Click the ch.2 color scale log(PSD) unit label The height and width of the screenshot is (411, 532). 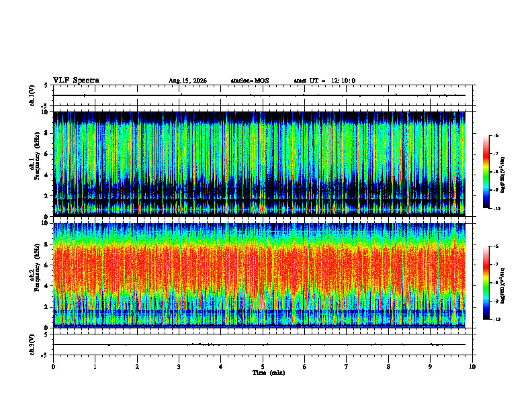(x=503, y=285)
